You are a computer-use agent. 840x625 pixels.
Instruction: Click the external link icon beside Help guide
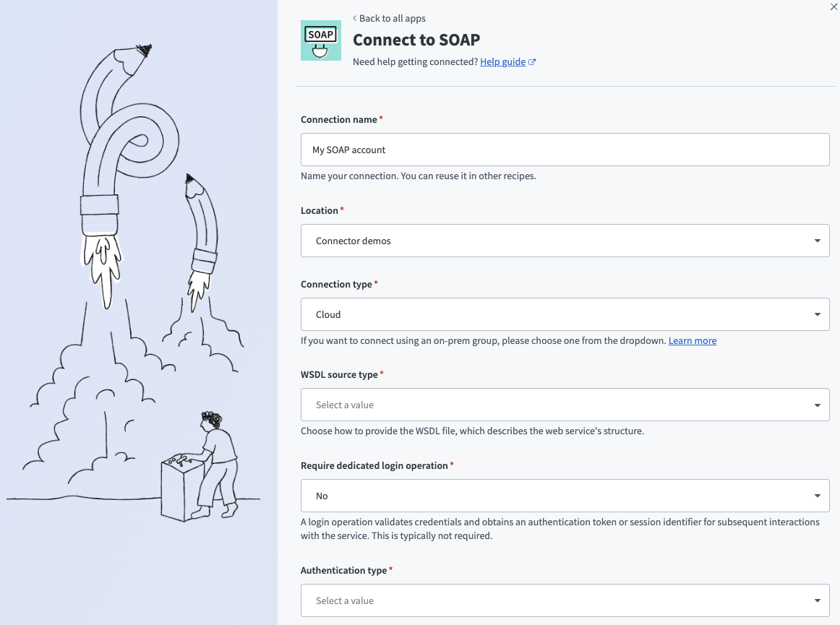(531, 61)
